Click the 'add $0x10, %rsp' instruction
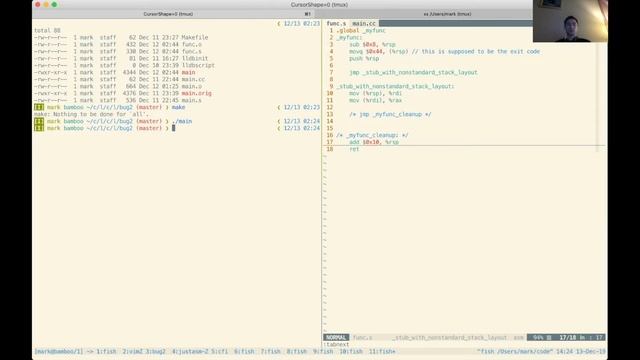The height and width of the screenshot is (360, 640). (374, 142)
